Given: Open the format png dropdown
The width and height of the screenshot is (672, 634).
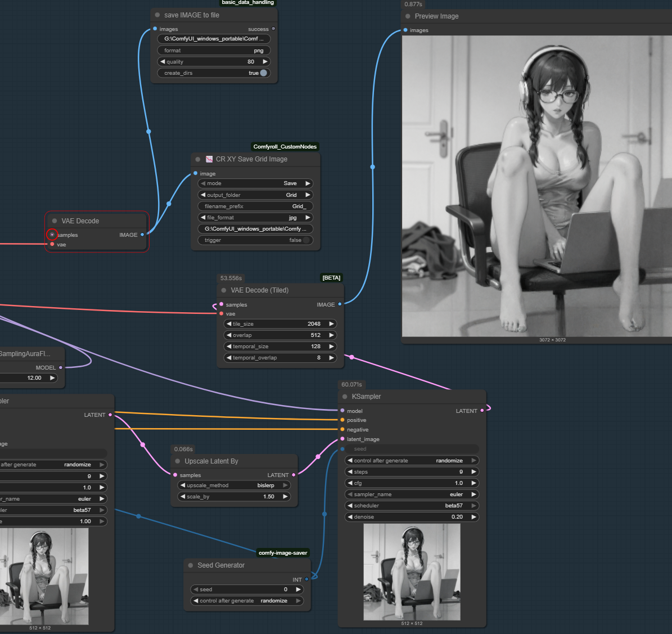Looking at the screenshot, I should [214, 51].
